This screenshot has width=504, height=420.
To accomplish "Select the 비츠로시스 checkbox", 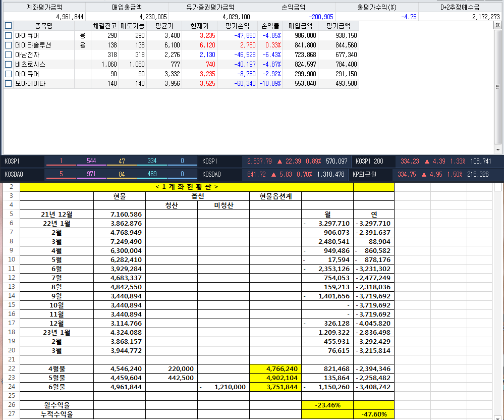I will click(x=8, y=64).
